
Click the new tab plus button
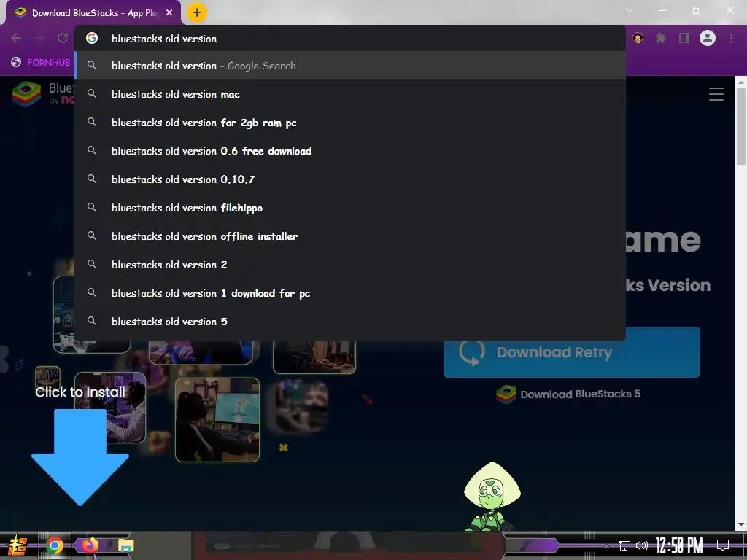pyautogui.click(x=197, y=12)
